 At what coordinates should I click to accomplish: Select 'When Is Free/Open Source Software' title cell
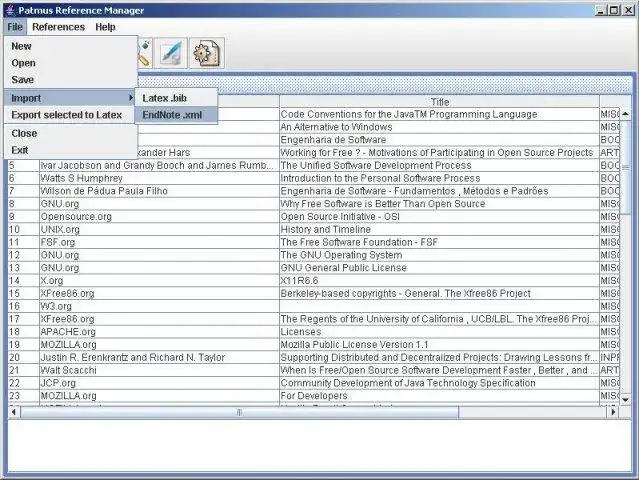[439, 370]
